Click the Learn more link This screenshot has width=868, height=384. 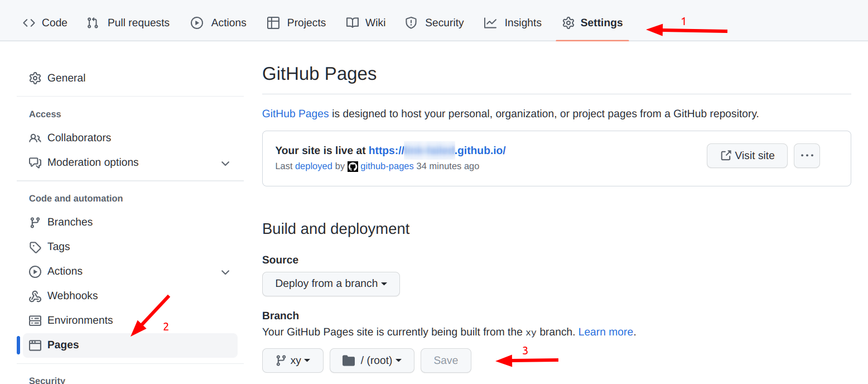[606, 332]
